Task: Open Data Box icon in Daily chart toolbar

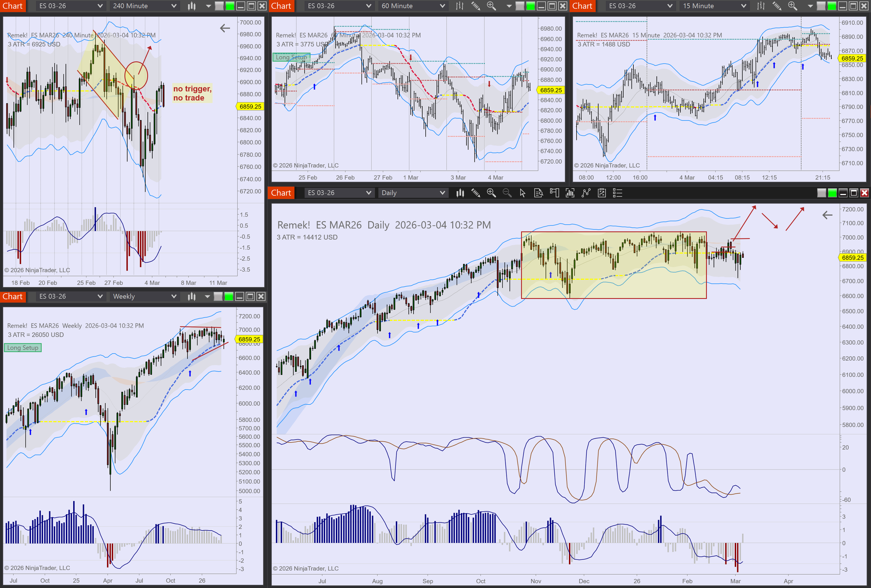Action: coord(538,193)
